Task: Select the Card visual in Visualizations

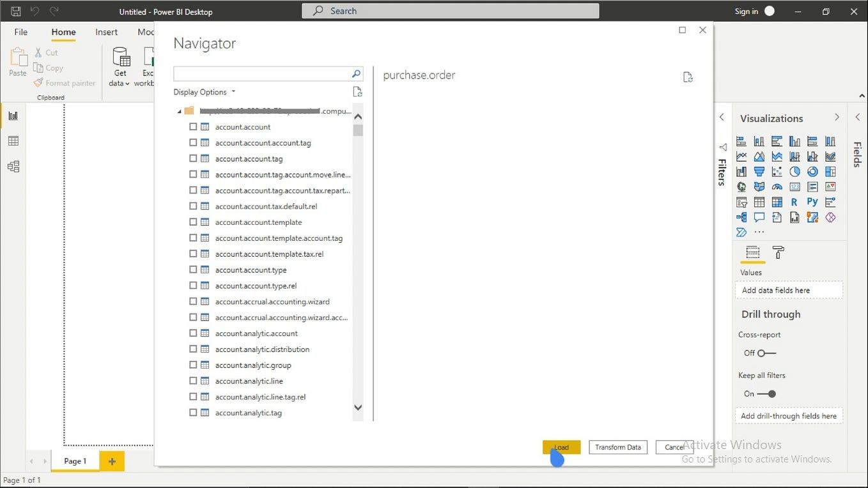Action: [x=794, y=187]
